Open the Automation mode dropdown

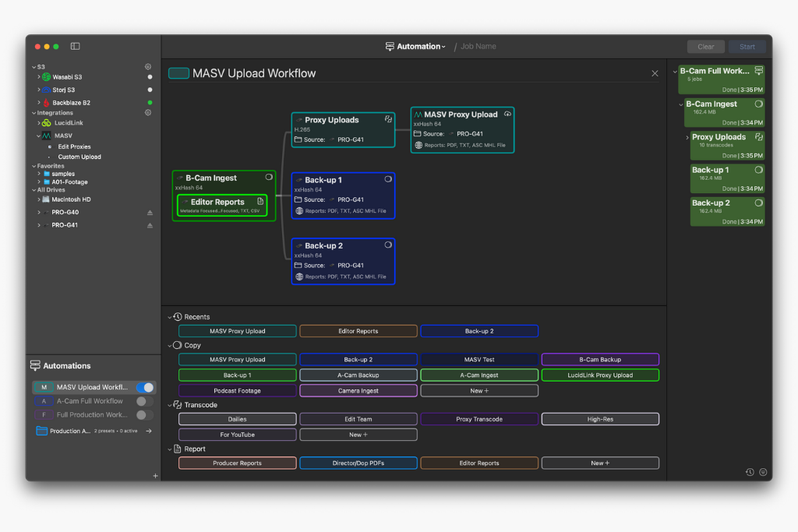416,47
